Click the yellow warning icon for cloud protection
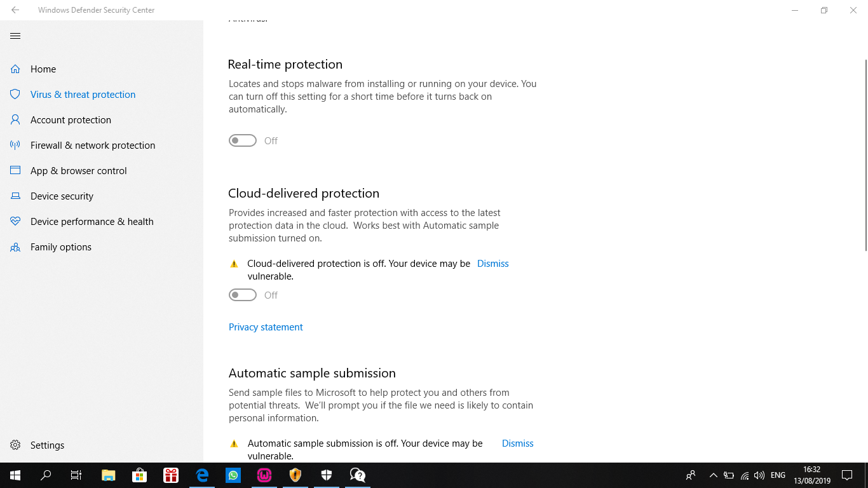This screenshot has width=868, height=488. tap(234, 264)
